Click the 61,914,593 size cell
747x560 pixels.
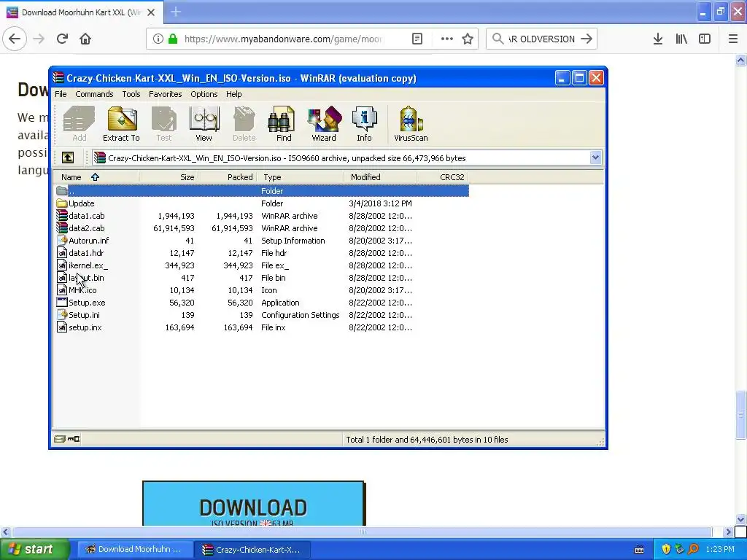click(174, 228)
